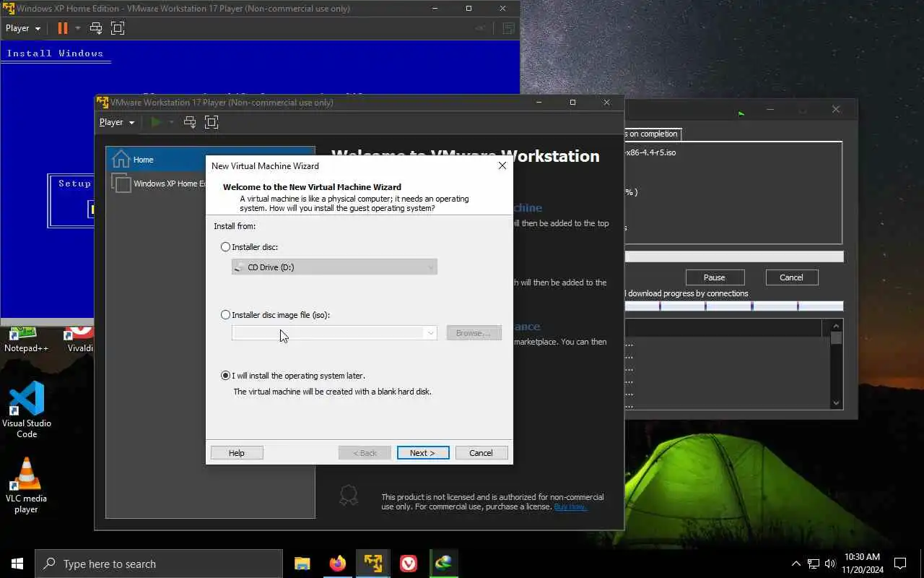The image size is (924, 578).
Task: Open Vivaldi from the taskbar
Action: tap(409, 564)
